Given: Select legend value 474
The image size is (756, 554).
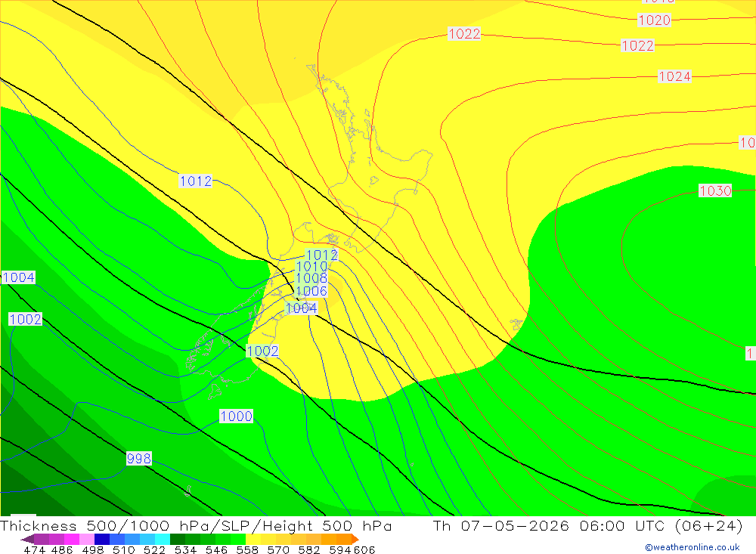Looking at the screenshot, I should pyautogui.click(x=34, y=549).
